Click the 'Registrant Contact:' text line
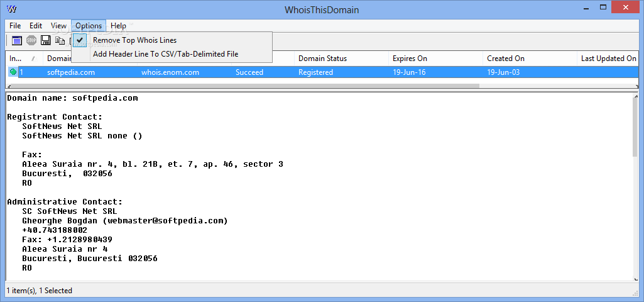This screenshot has width=644, height=302. pos(55,117)
